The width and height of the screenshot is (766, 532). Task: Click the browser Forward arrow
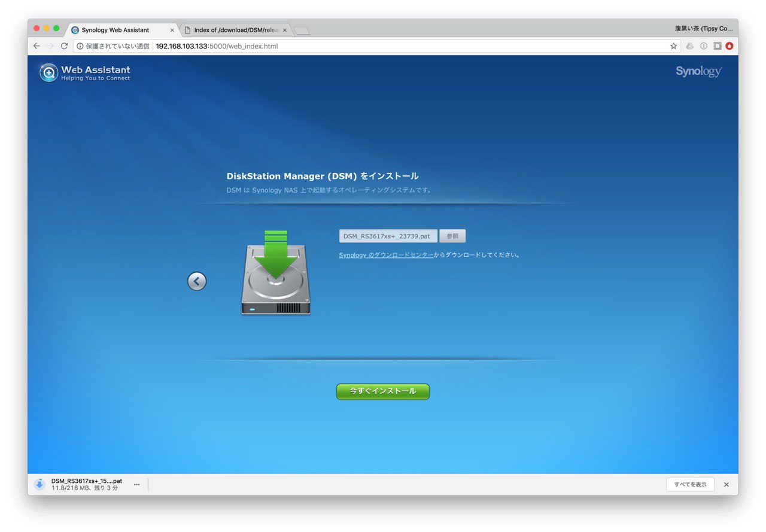50,46
